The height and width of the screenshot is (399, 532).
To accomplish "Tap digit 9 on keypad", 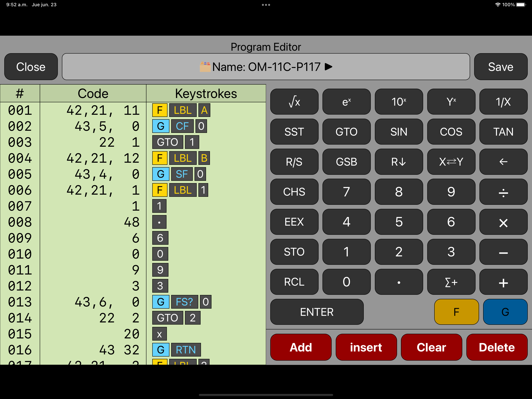I will point(451,192).
